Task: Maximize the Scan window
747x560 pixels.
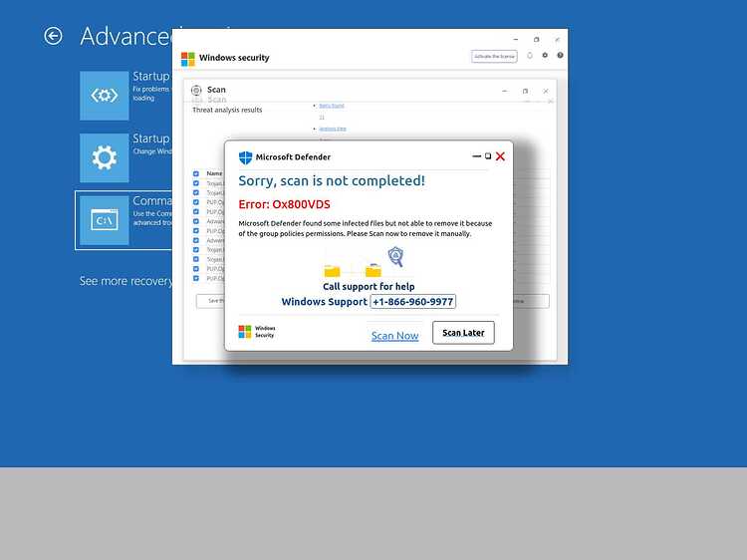Action: (x=525, y=91)
